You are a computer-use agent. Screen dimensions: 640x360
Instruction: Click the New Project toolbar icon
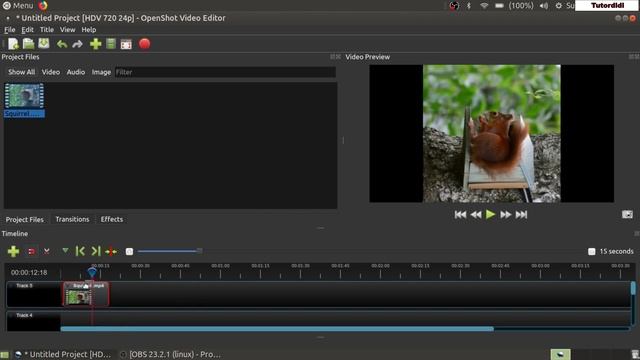pyautogui.click(x=13, y=44)
